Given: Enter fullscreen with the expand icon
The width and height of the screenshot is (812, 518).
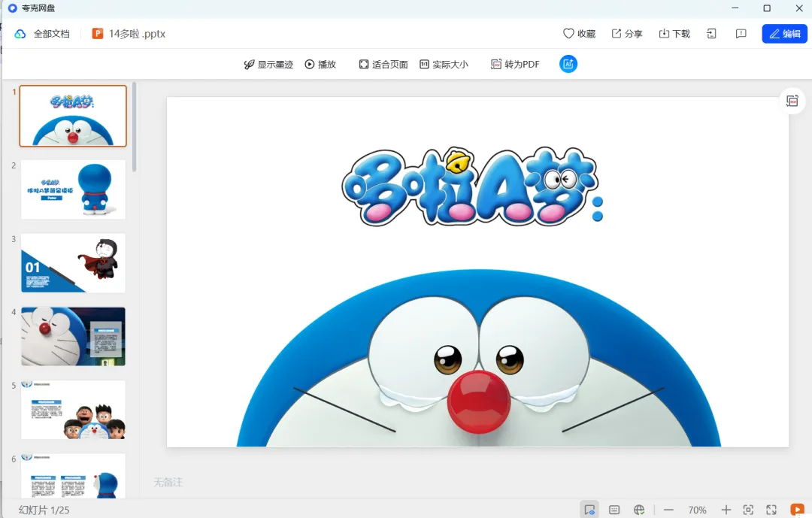Looking at the screenshot, I should coord(771,510).
